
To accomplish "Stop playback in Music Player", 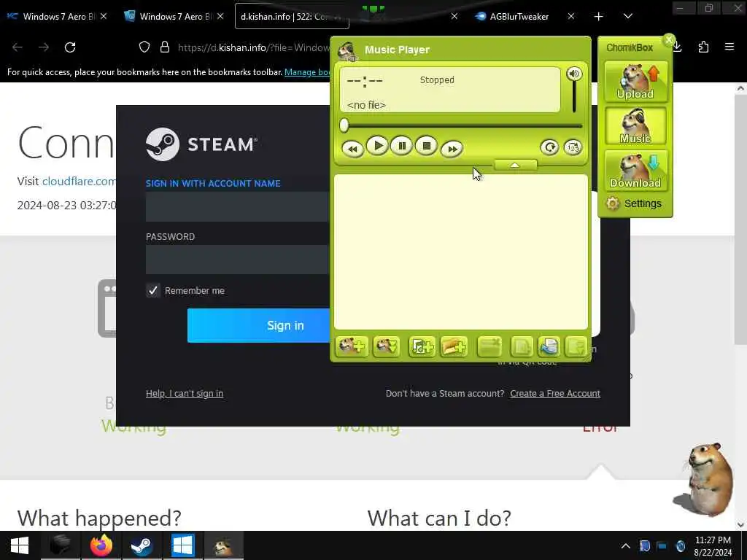I will point(426,146).
